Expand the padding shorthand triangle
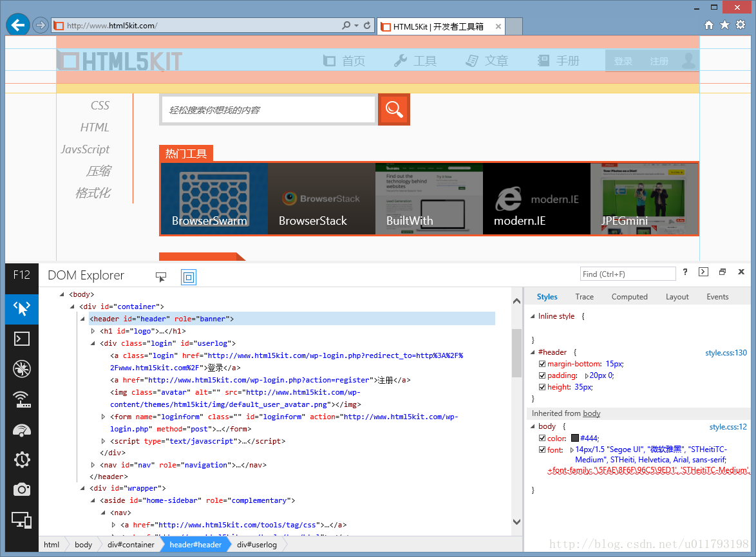Screen dimensions: 756x557 tap(587, 375)
